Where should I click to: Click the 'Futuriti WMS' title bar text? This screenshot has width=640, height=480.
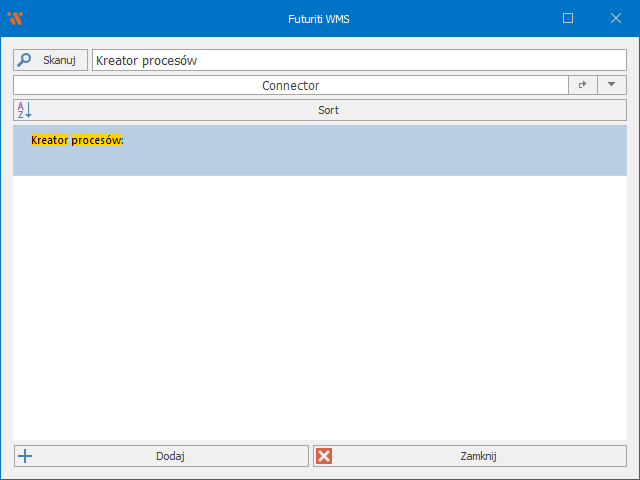319,18
